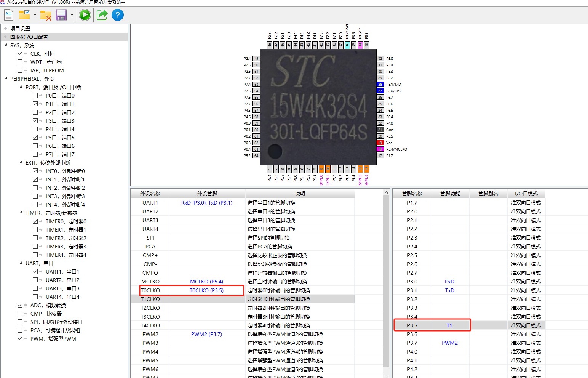The height and width of the screenshot is (378, 588).
Task: Select the P4.0 row in pin table
Action: pyautogui.click(x=469, y=352)
